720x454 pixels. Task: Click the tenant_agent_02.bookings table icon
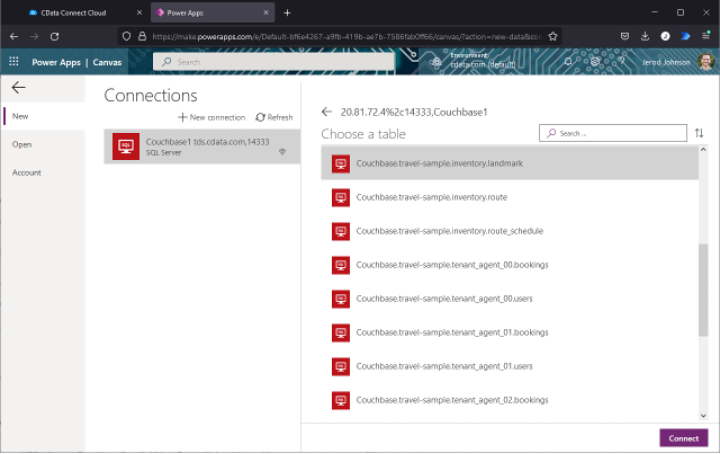click(341, 400)
